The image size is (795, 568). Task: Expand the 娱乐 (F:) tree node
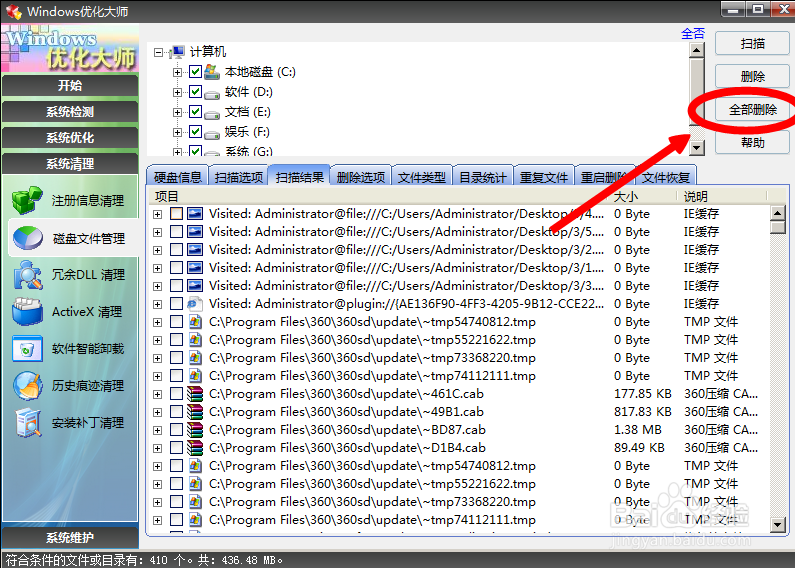[177, 132]
